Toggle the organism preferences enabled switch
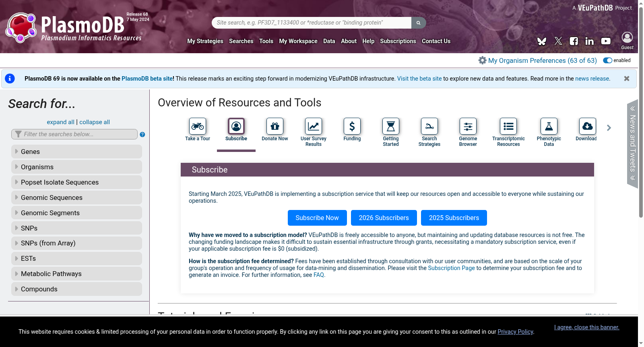This screenshot has width=644, height=347. [x=607, y=60]
